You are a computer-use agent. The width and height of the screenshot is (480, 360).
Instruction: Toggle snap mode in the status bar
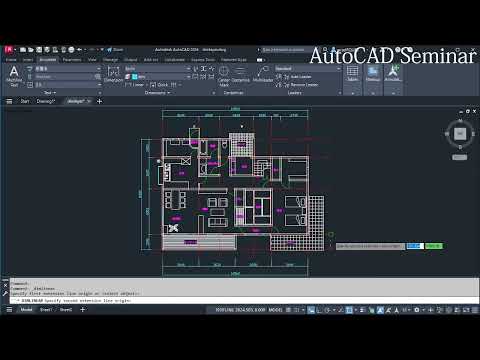(x=296, y=310)
